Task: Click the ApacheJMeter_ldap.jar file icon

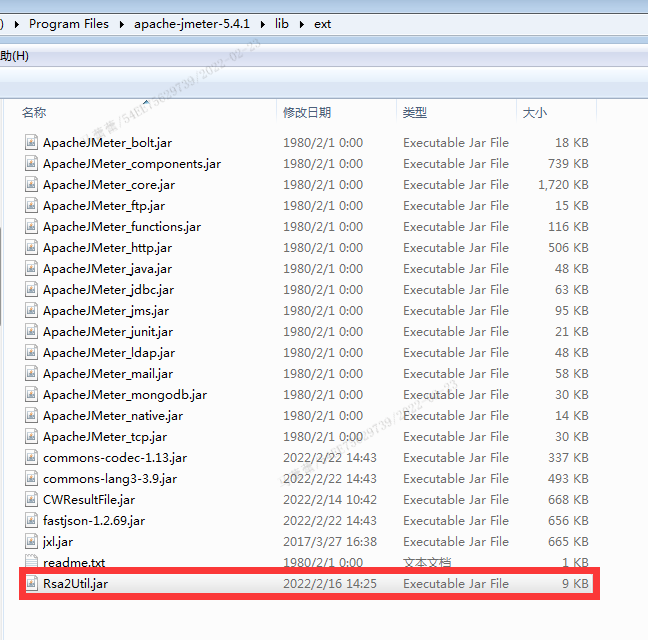Action: [x=31, y=352]
